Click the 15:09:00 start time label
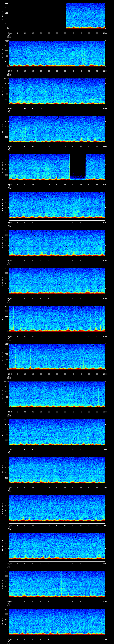The image size is (114, 644). (x=9, y=33)
